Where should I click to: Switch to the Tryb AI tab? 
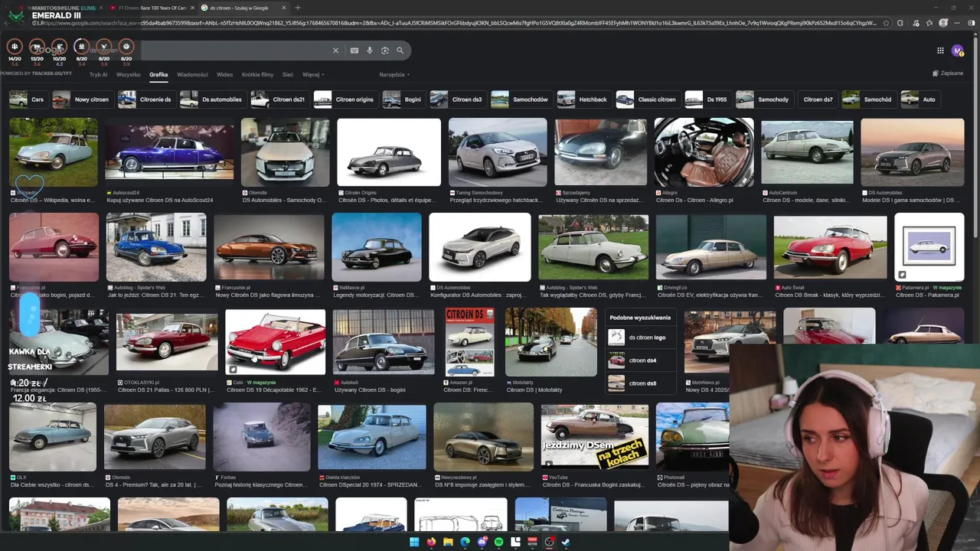tap(98, 75)
